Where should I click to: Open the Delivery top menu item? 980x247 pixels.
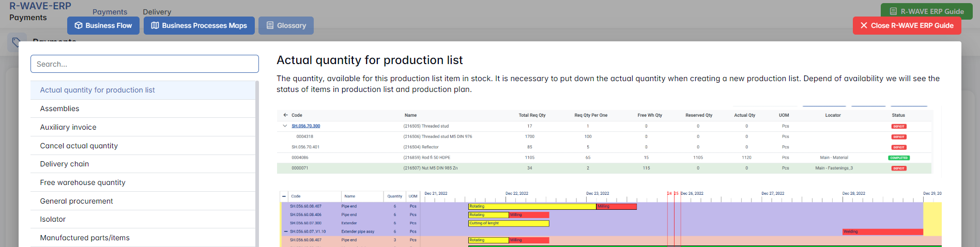(157, 12)
